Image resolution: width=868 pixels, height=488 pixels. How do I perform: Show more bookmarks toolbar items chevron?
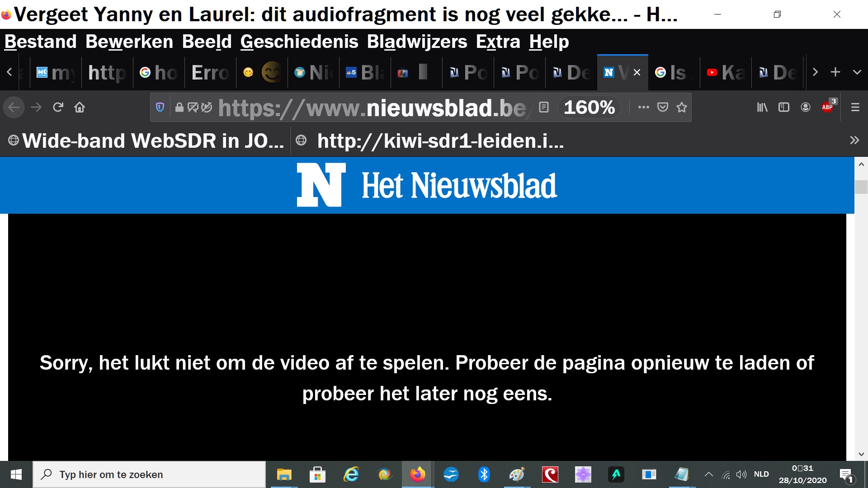tap(854, 141)
